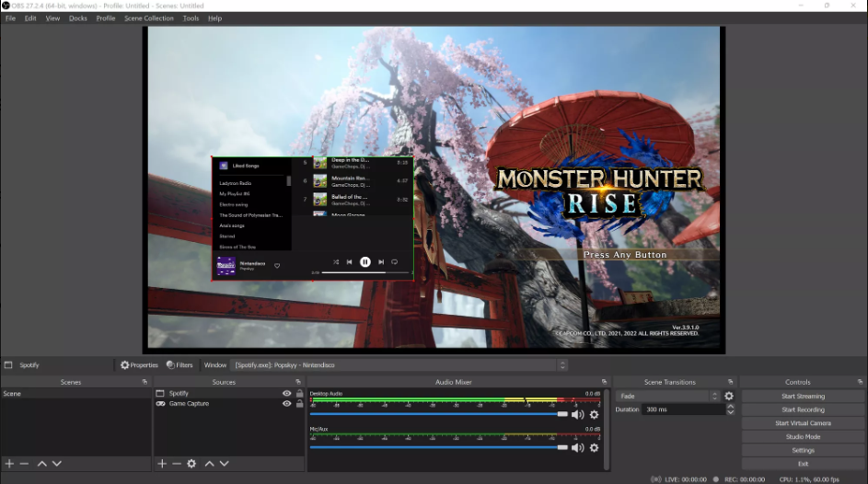Screen dimensions: 868x484
Task: Move source up arrow in Sources panel
Action: [x=209, y=464]
